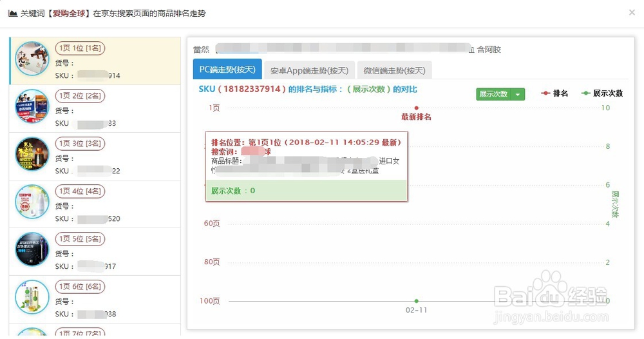Image resolution: width=644 pixels, height=339 pixels.
Task: Select the 1页 1位 product thumbnail
Action: click(32, 59)
